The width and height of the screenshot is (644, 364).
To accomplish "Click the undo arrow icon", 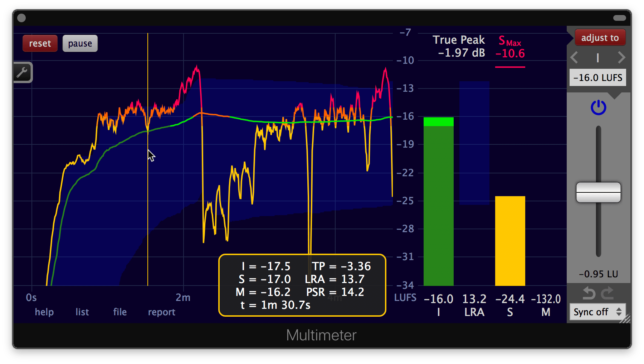I will [x=589, y=293].
